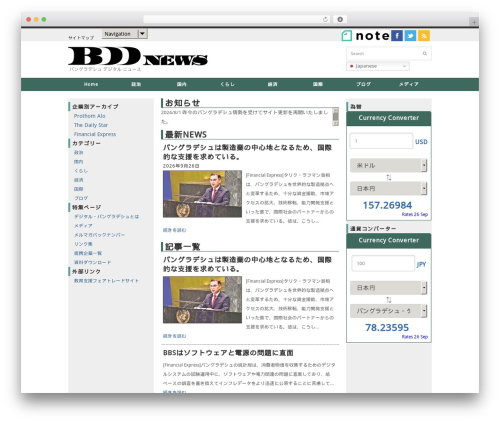This screenshot has width=500, height=423.
Task: Open the RSS feed icon
Action: [424, 36]
